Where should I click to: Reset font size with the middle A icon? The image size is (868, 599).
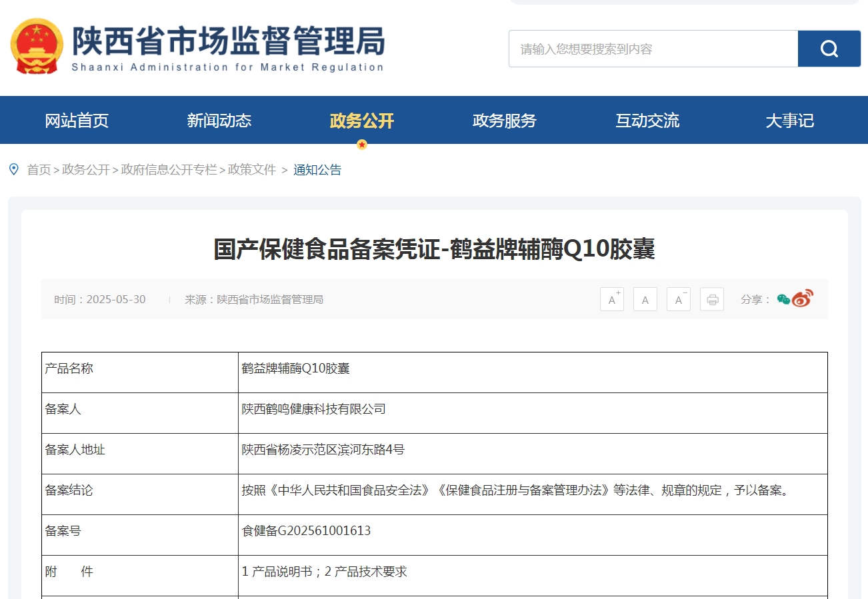(645, 299)
